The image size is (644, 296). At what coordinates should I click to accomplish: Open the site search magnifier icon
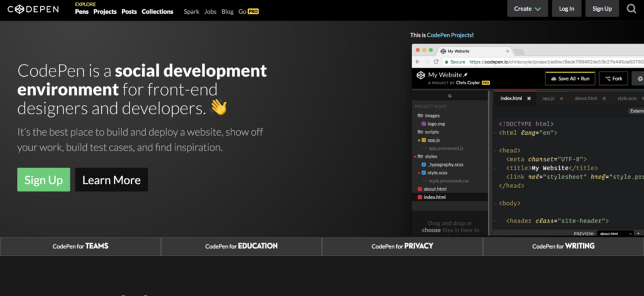[631, 8]
